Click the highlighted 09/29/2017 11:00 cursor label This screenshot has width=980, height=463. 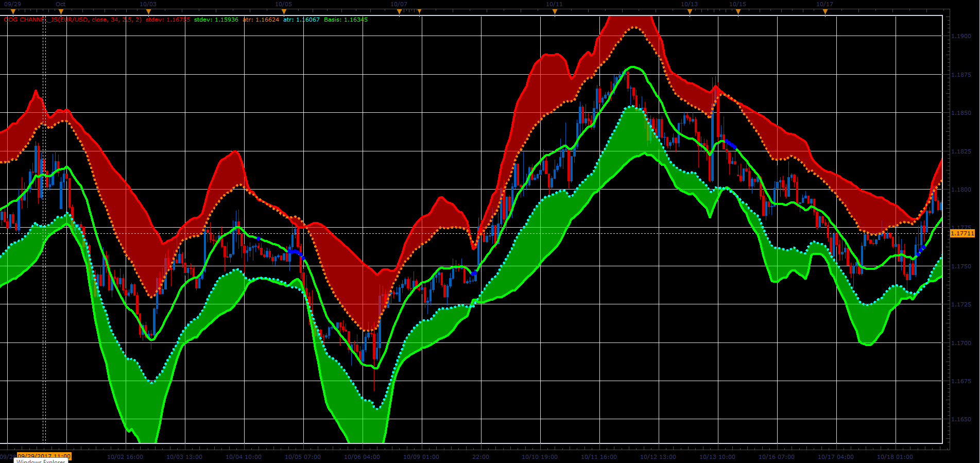pyautogui.click(x=44, y=456)
